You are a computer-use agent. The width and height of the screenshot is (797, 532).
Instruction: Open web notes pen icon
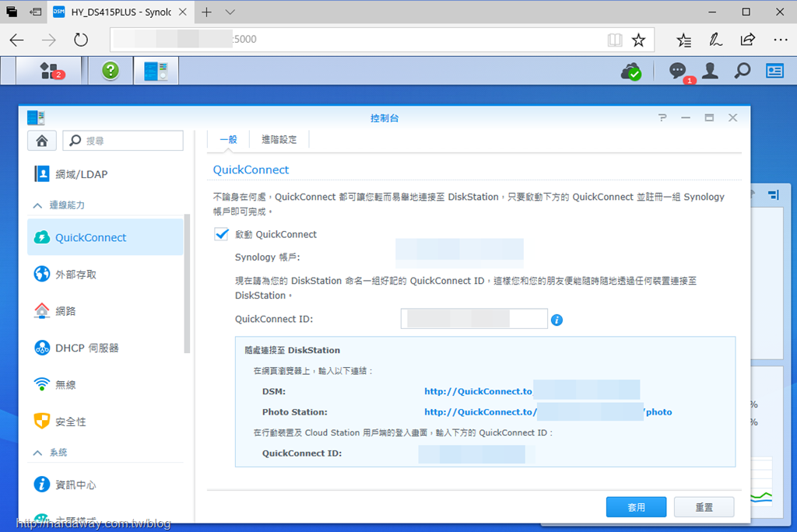(x=716, y=40)
